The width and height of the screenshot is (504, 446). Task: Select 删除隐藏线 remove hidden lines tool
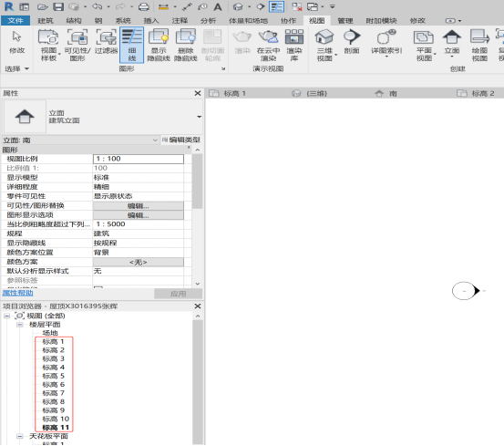pyautogui.click(x=185, y=45)
